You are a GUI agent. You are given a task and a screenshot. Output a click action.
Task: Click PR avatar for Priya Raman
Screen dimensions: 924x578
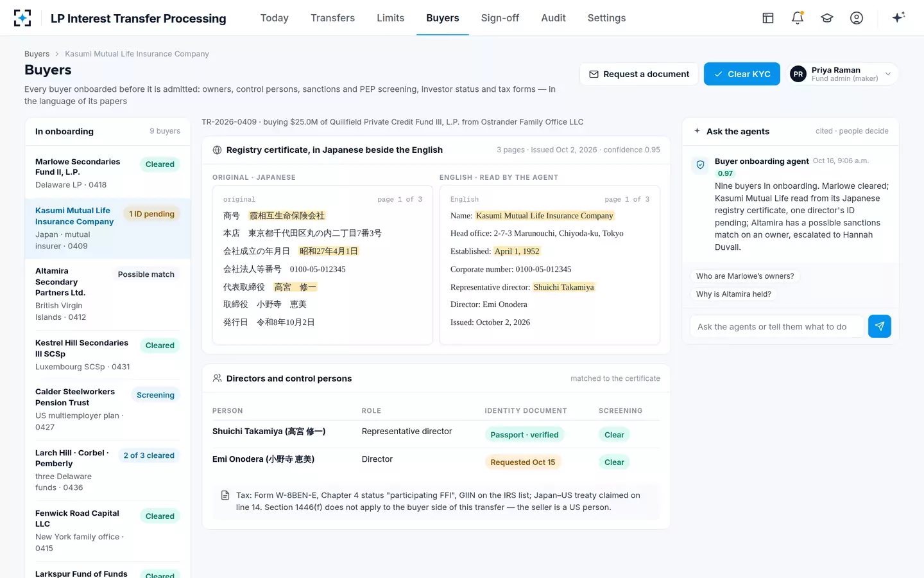pos(798,74)
